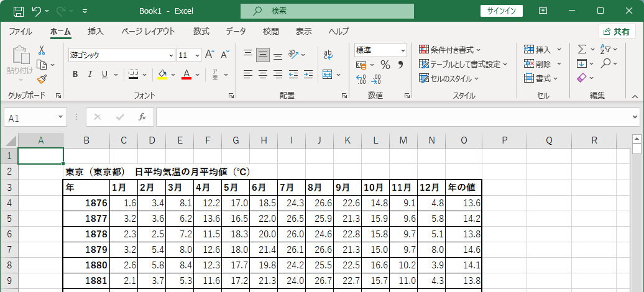The image size is (644, 292).
Task: Switch to the ページ レイアウト tab
Action: tap(149, 31)
